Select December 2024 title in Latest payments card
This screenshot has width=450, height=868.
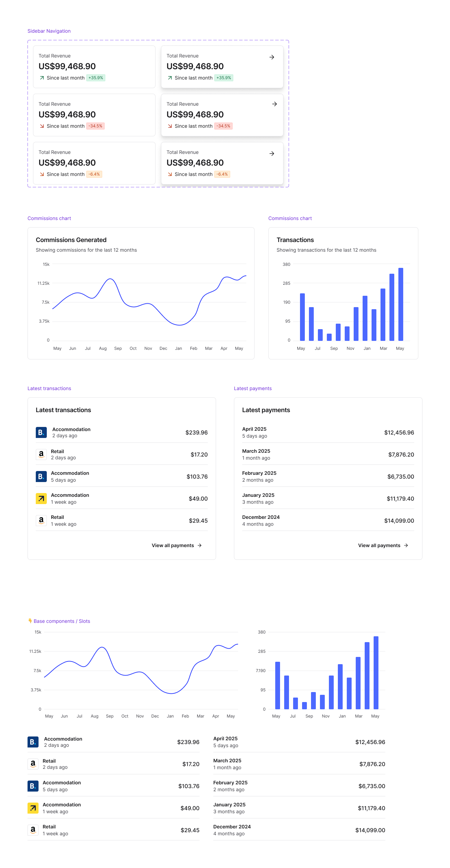click(261, 517)
